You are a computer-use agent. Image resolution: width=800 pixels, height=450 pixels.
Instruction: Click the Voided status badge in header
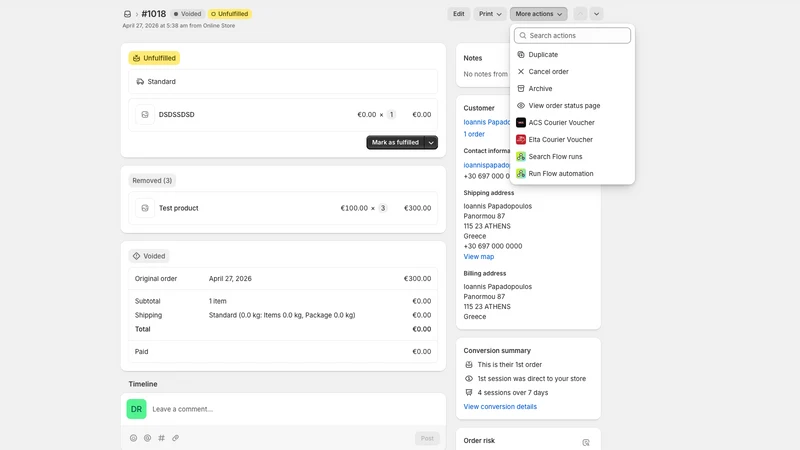[187, 14]
